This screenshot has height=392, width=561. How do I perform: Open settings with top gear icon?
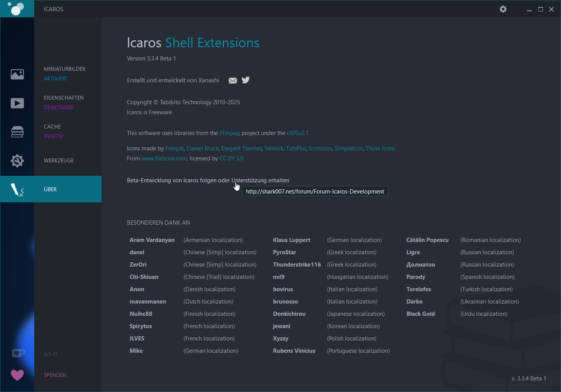coord(503,9)
